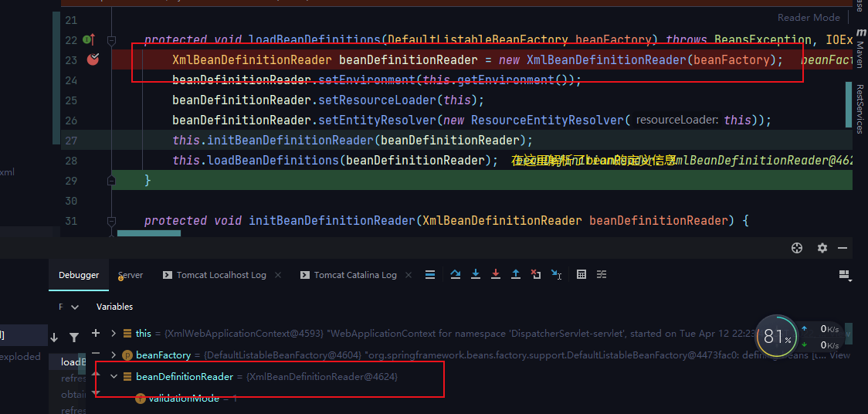Collapse the beanDefinitionReader variable node

point(114,376)
